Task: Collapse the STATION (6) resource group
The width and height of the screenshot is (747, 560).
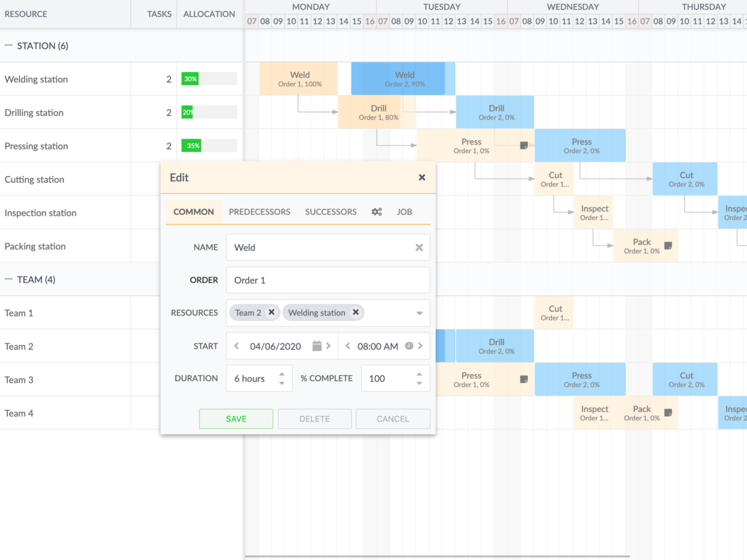Action: tap(7, 45)
